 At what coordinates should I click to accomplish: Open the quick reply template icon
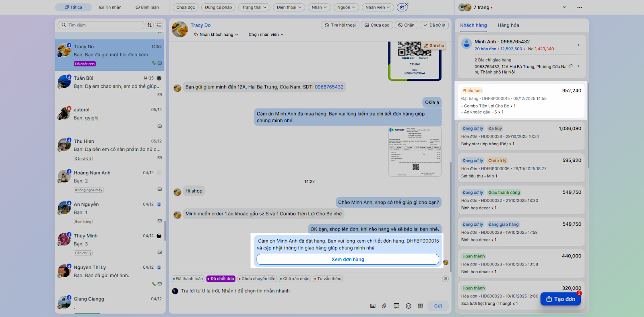tap(396, 306)
